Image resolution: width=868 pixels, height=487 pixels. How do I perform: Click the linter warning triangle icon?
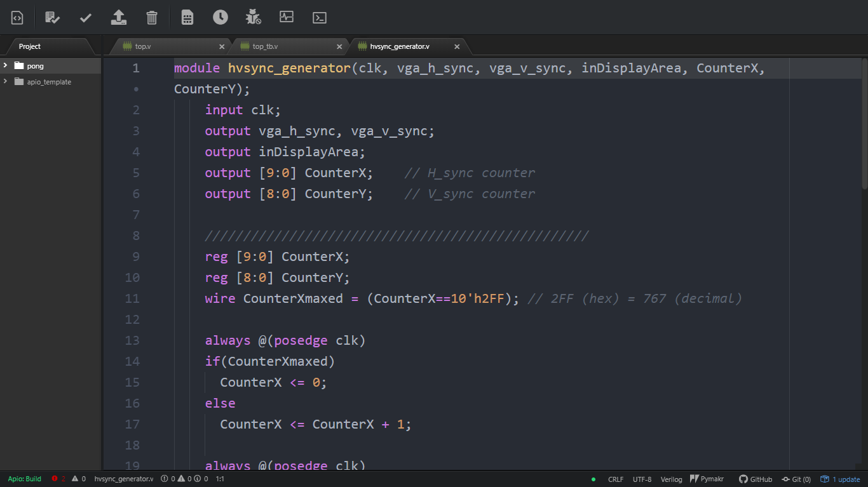coord(180,479)
